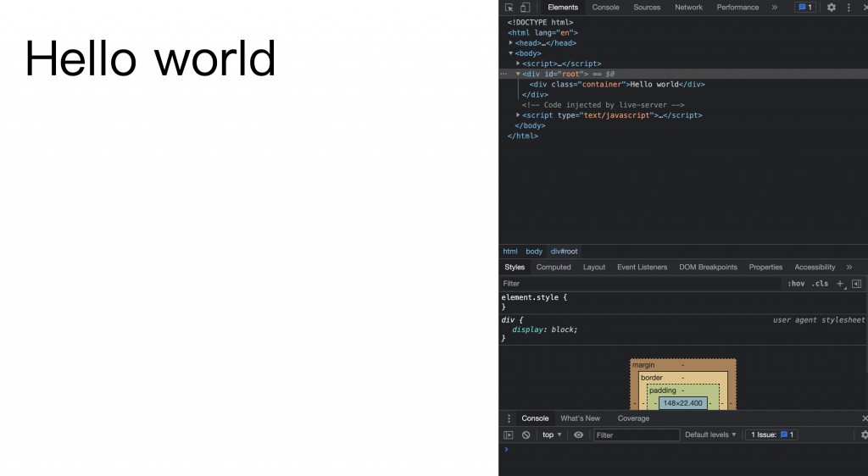Viewport: 868px width, 476px height.
Task: Select the live-server comment line
Action: (603, 105)
